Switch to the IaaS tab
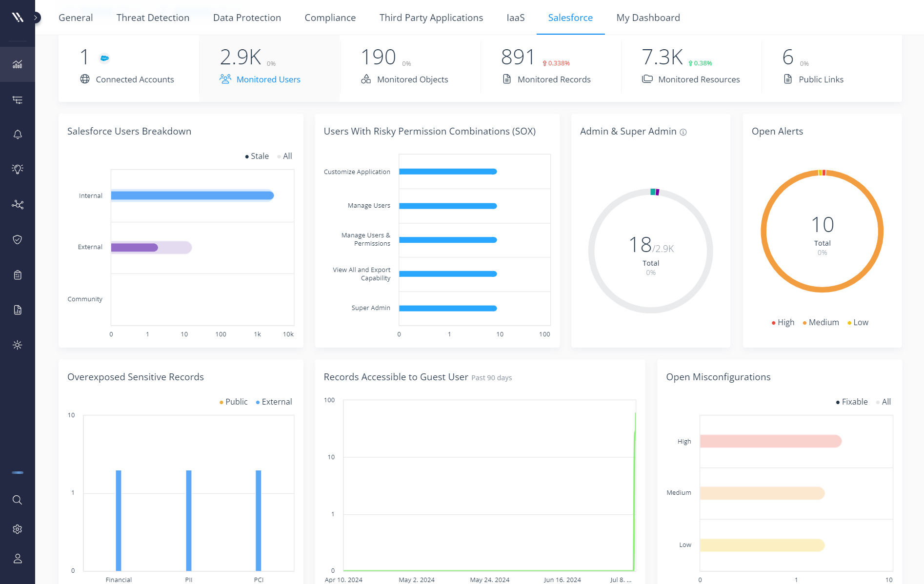The height and width of the screenshot is (584, 924). pos(516,18)
